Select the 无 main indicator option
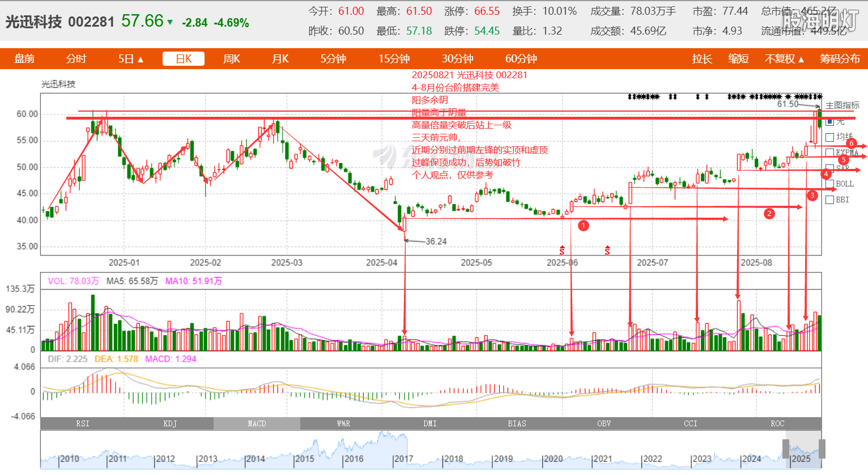The height and width of the screenshot is (475, 868). click(830, 121)
